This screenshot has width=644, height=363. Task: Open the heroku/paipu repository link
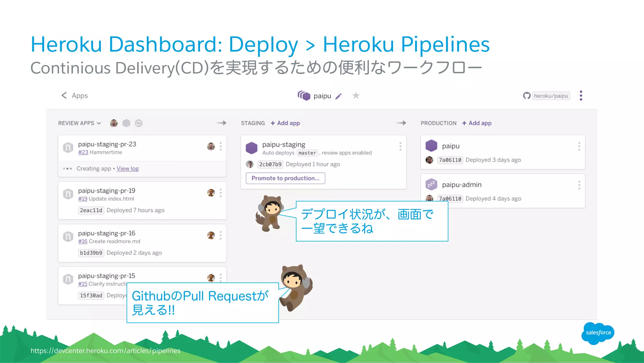(x=551, y=96)
